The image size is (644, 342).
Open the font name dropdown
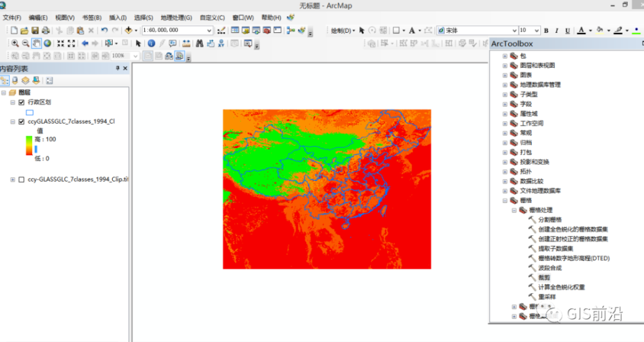(514, 30)
